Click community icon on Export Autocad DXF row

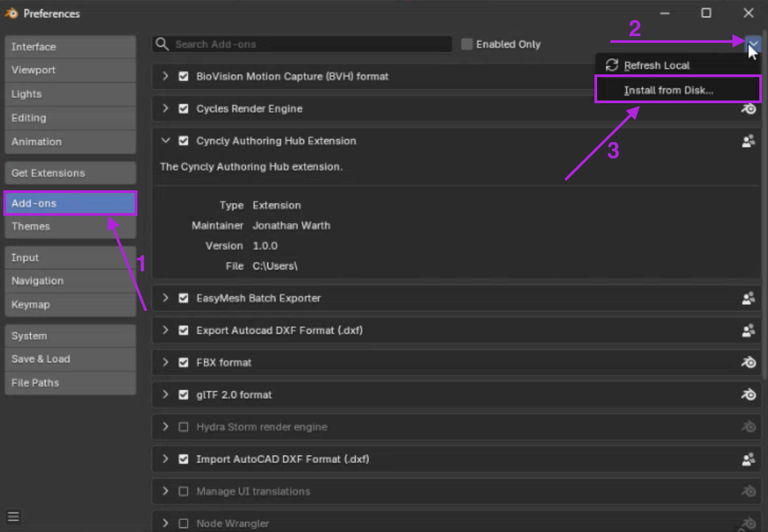749,331
